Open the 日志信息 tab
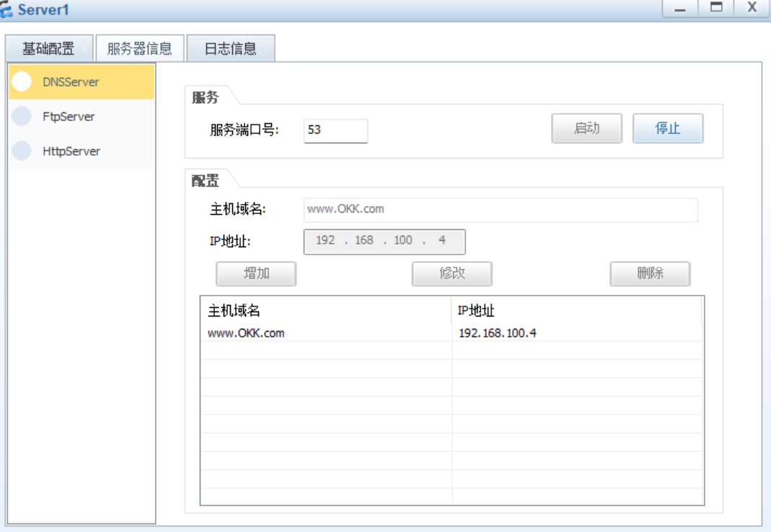Viewport: 771px width, 532px height. (231, 48)
